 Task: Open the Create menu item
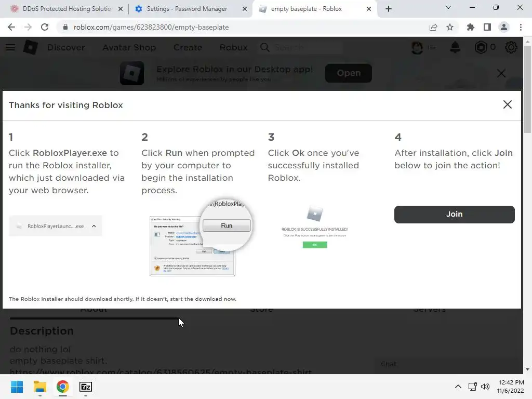(188, 47)
